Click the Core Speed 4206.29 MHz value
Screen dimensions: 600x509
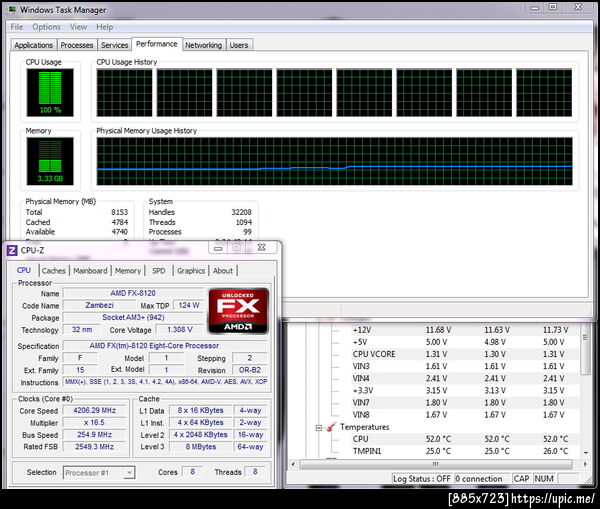coord(95,410)
